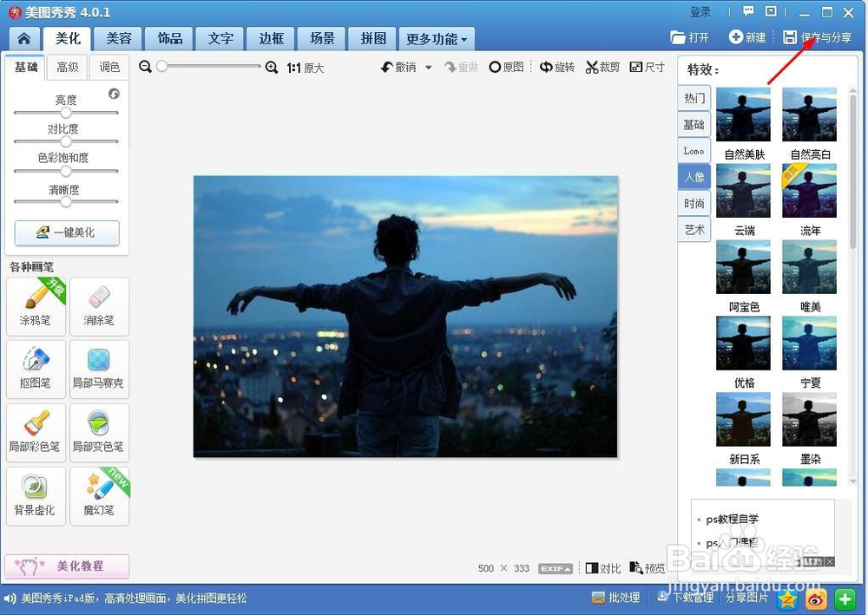Open the 裁剪 crop tool
This screenshot has height=615, width=868.
pyautogui.click(x=603, y=68)
